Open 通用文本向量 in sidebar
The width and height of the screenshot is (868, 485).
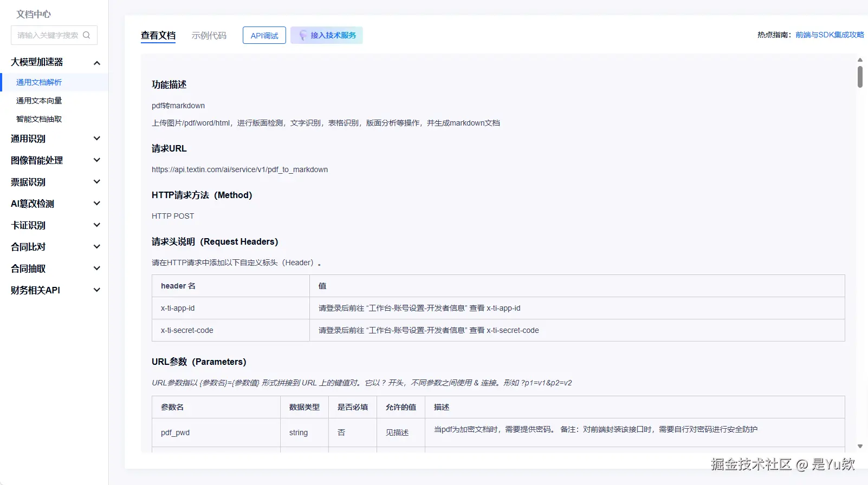pos(39,101)
